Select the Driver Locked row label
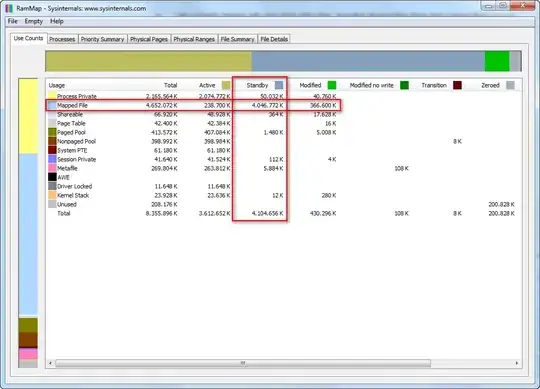The height and width of the screenshot is (389, 540). tap(75, 186)
